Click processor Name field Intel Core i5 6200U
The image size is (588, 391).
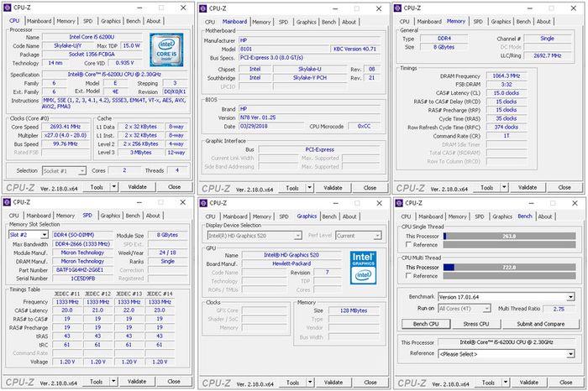click(x=92, y=37)
